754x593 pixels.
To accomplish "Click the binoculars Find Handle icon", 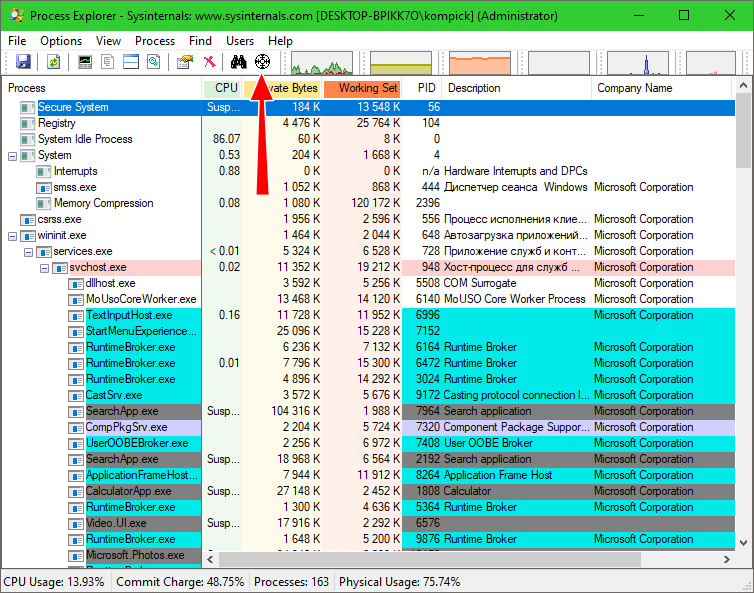I will tap(239, 62).
